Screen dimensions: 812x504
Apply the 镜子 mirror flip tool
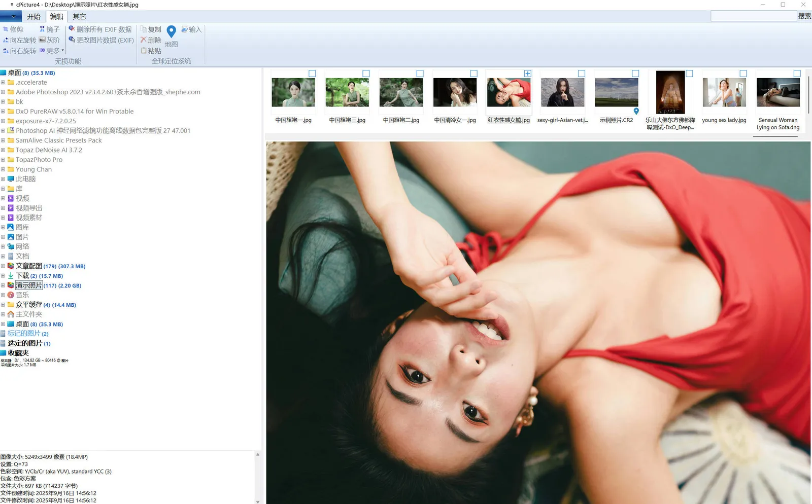(x=42, y=29)
